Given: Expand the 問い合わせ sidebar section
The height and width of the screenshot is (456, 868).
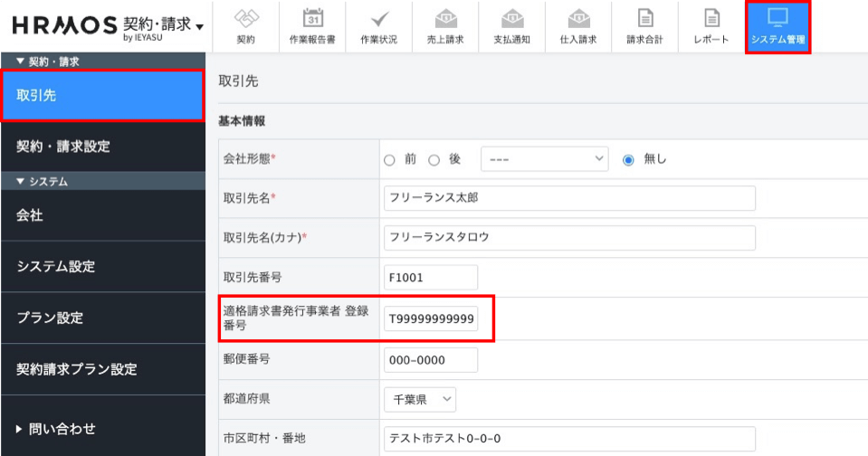Looking at the screenshot, I should point(56,429).
